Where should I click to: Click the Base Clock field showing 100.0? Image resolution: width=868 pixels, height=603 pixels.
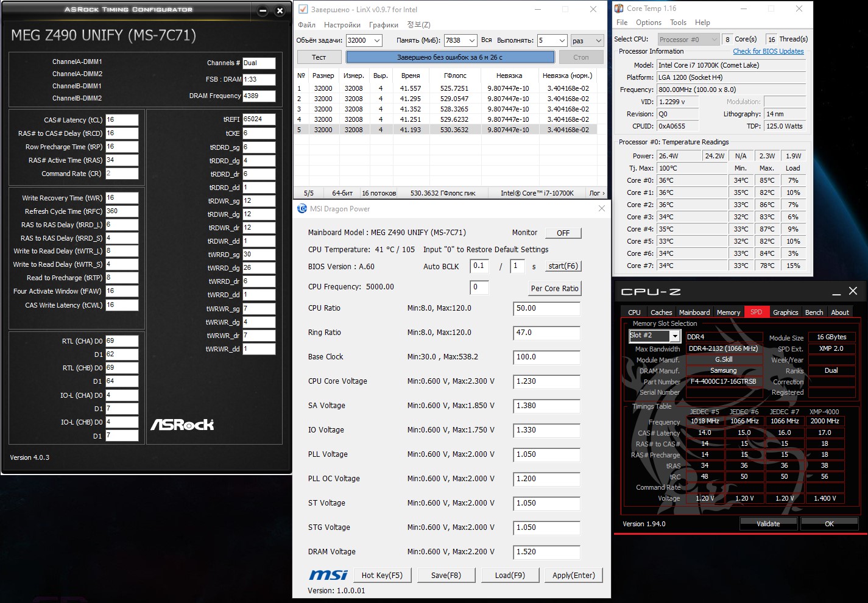click(x=546, y=358)
